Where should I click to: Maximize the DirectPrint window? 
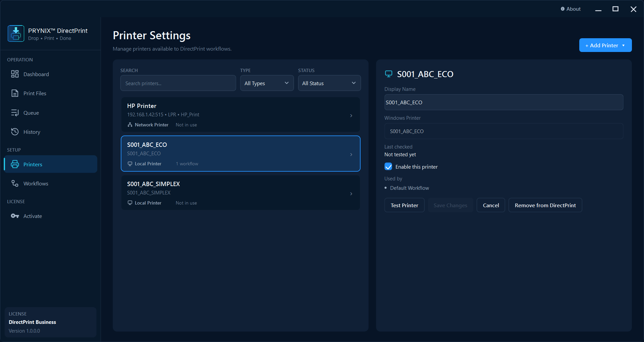tap(615, 9)
